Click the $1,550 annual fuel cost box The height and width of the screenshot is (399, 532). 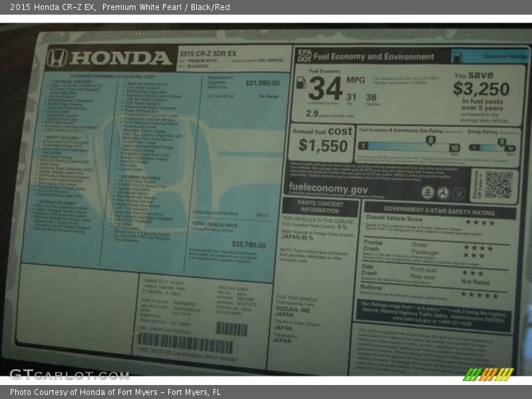click(x=323, y=141)
